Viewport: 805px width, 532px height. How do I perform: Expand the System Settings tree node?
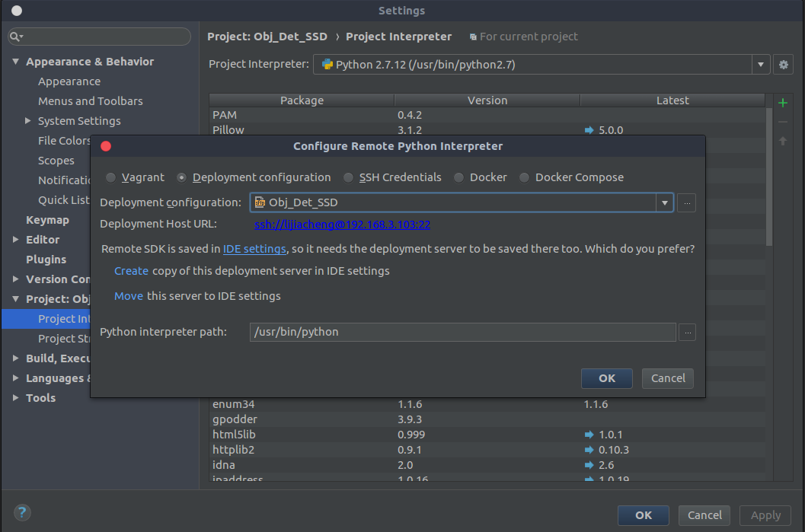(x=27, y=120)
